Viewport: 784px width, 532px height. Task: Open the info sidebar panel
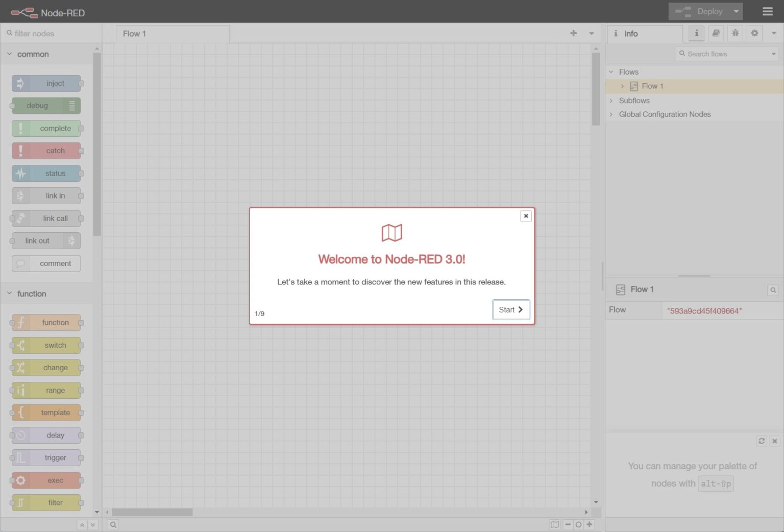click(696, 33)
